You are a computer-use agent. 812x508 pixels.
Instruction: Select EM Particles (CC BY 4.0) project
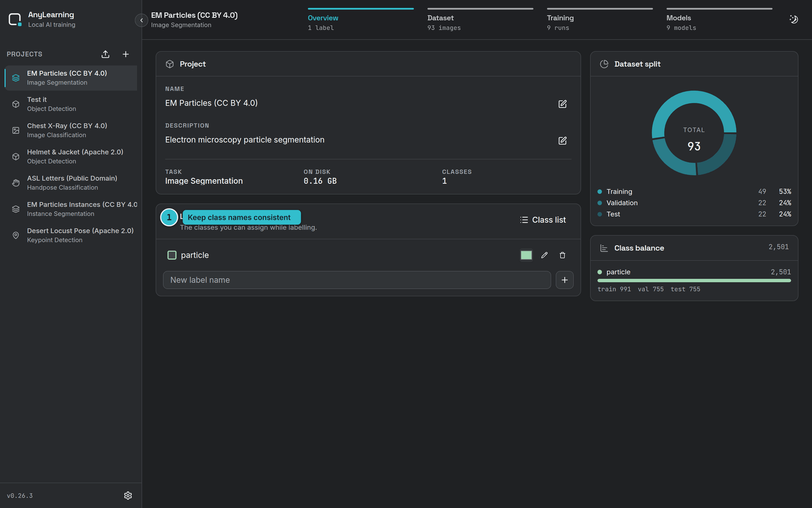(x=71, y=78)
